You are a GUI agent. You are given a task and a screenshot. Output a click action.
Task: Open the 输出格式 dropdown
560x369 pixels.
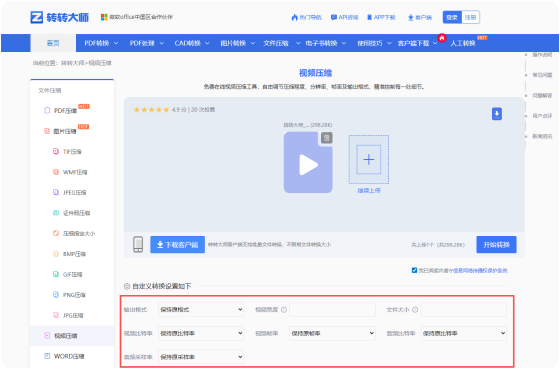coord(201,309)
